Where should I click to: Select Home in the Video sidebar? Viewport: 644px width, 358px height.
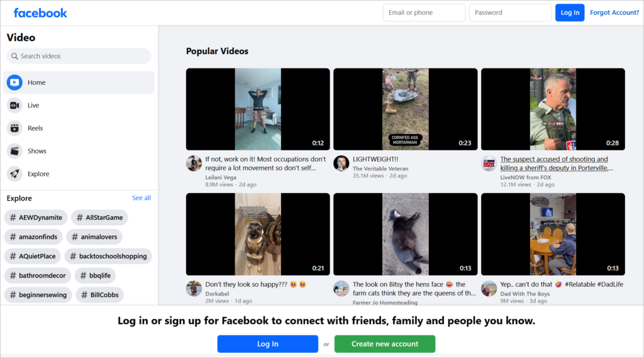coord(79,82)
